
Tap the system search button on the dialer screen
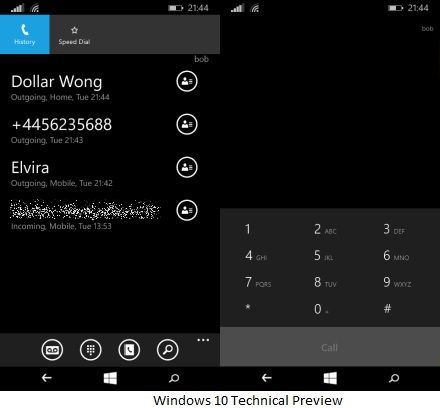(394, 378)
